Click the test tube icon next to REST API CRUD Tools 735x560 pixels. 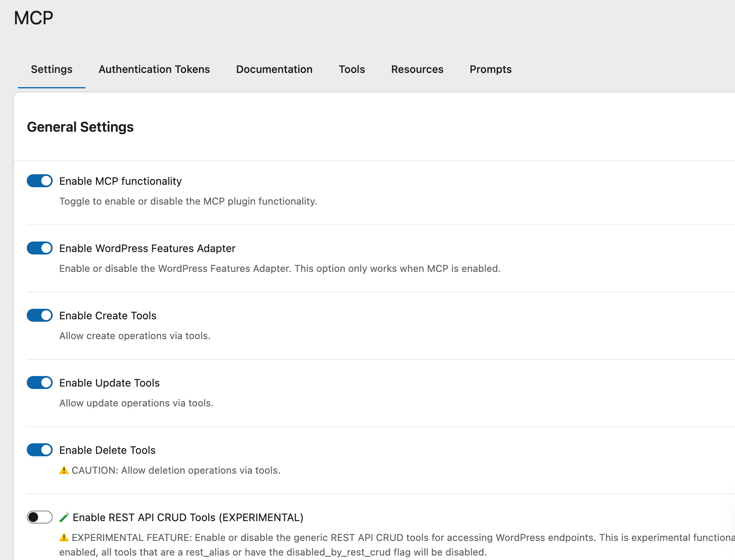click(x=64, y=517)
